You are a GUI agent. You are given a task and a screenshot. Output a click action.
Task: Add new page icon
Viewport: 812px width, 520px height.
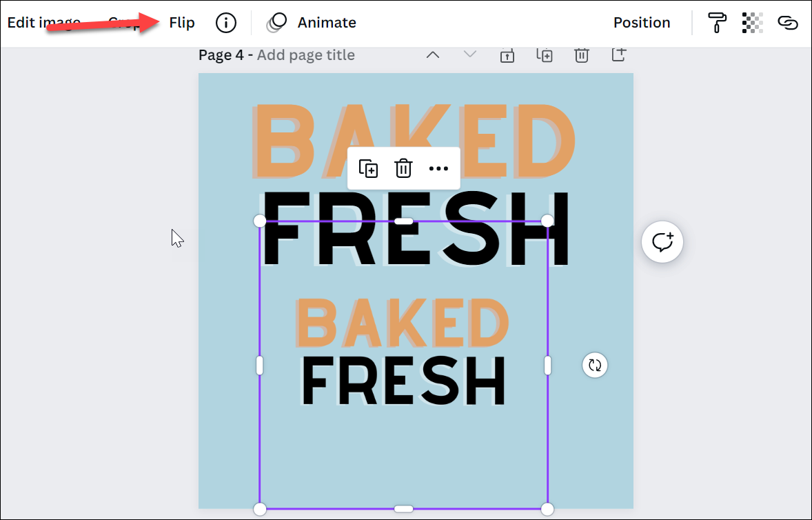[x=619, y=54]
